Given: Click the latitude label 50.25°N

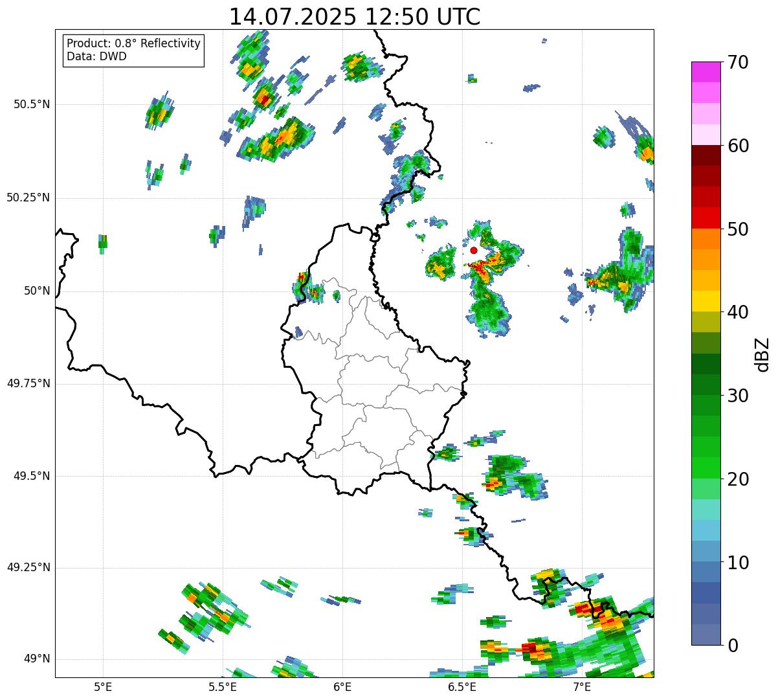Looking at the screenshot, I should (x=28, y=198).
